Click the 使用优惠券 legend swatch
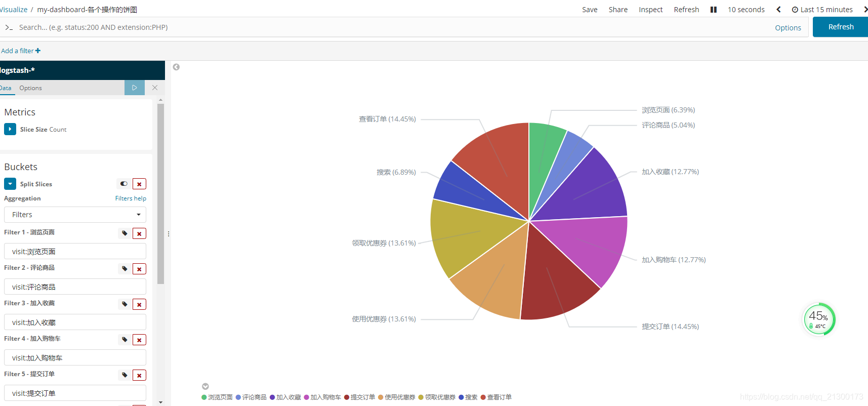Image resolution: width=868 pixels, height=406 pixels. pyautogui.click(x=381, y=397)
